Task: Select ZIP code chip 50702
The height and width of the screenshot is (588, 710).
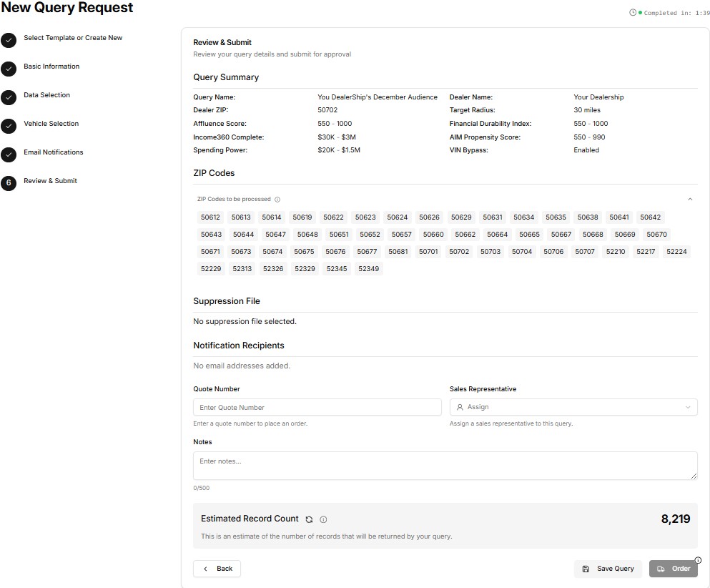Action: click(x=459, y=252)
